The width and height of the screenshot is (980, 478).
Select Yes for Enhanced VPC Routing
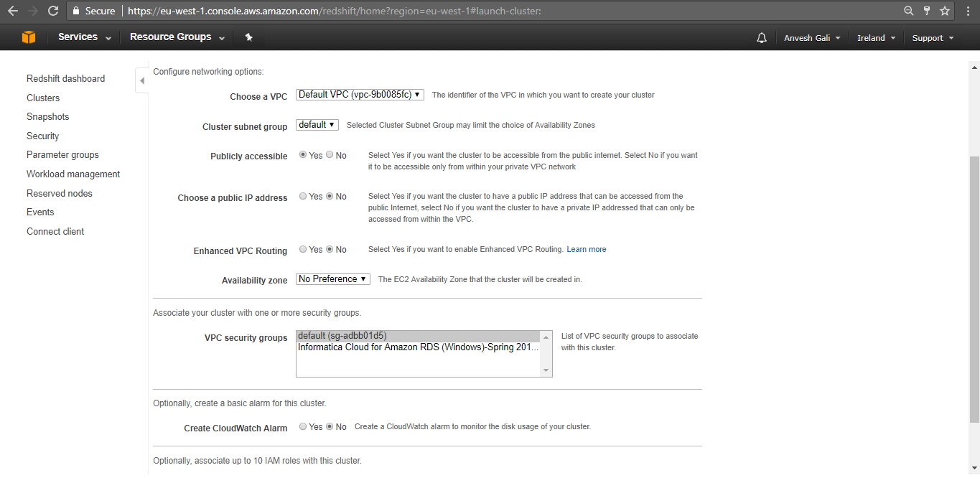tap(303, 249)
